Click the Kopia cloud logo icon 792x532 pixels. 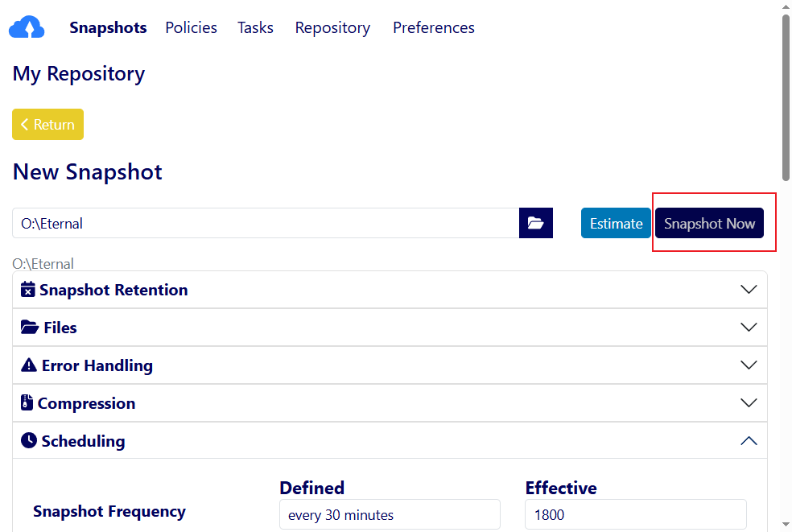[x=27, y=28]
